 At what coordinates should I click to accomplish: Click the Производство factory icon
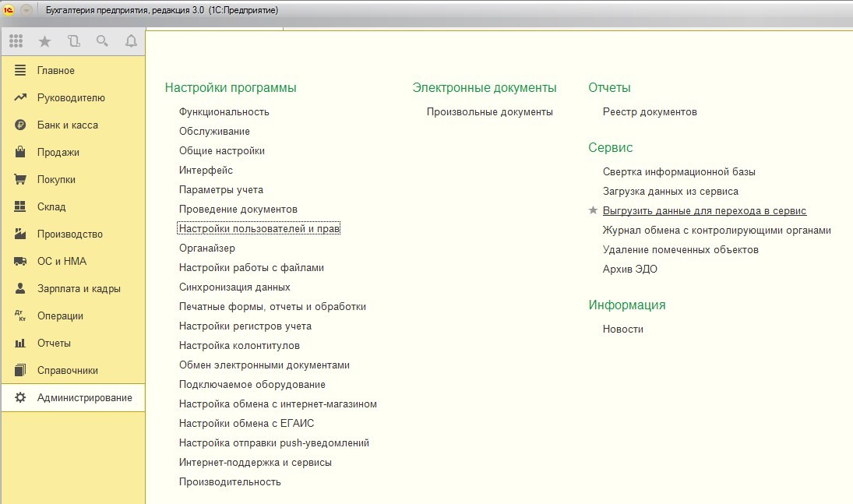pos(20,234)
